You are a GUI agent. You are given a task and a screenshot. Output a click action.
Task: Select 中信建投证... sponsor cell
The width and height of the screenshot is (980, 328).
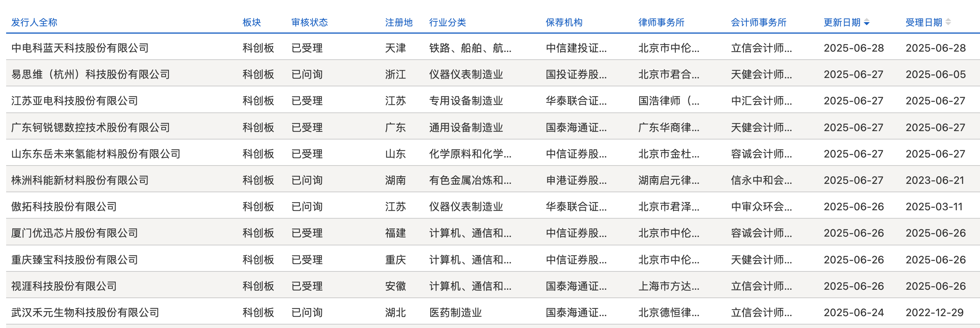[x=576, y=48]
